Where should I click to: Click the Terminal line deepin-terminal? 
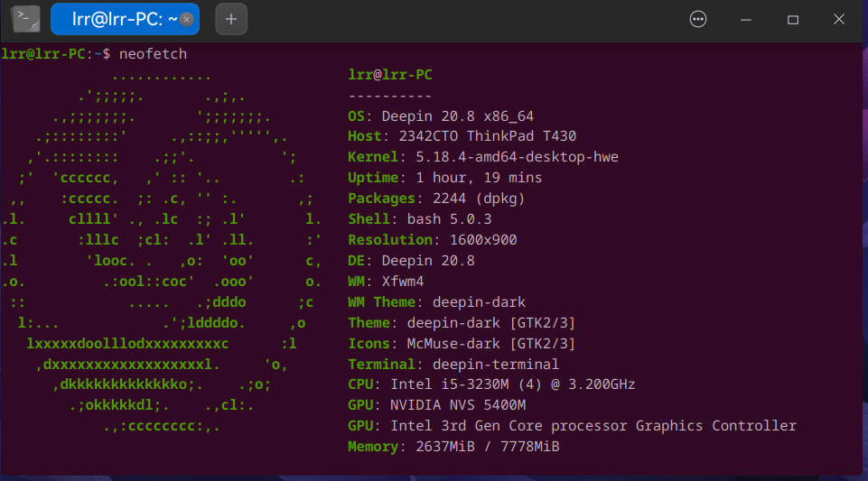point(453,365)
